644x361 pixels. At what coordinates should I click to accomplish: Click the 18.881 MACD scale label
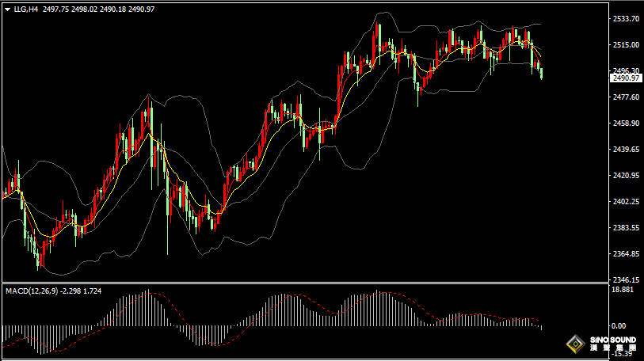[624, 290]
